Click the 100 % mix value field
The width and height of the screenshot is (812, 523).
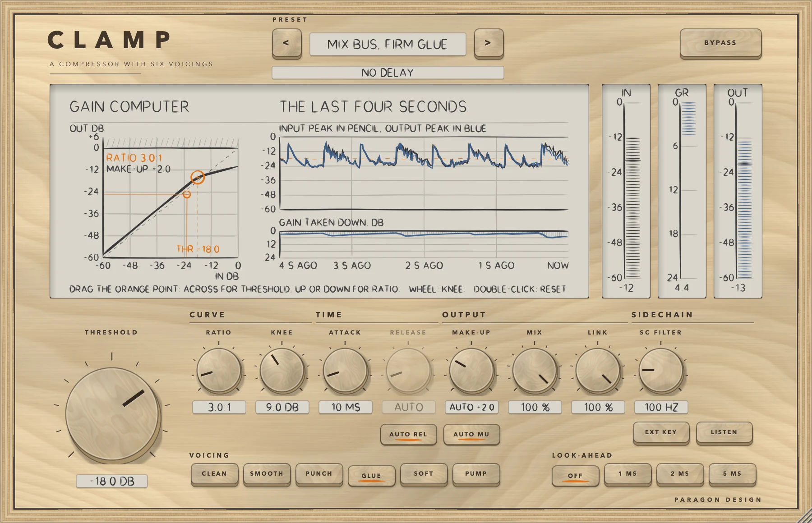tap(535, 407)
